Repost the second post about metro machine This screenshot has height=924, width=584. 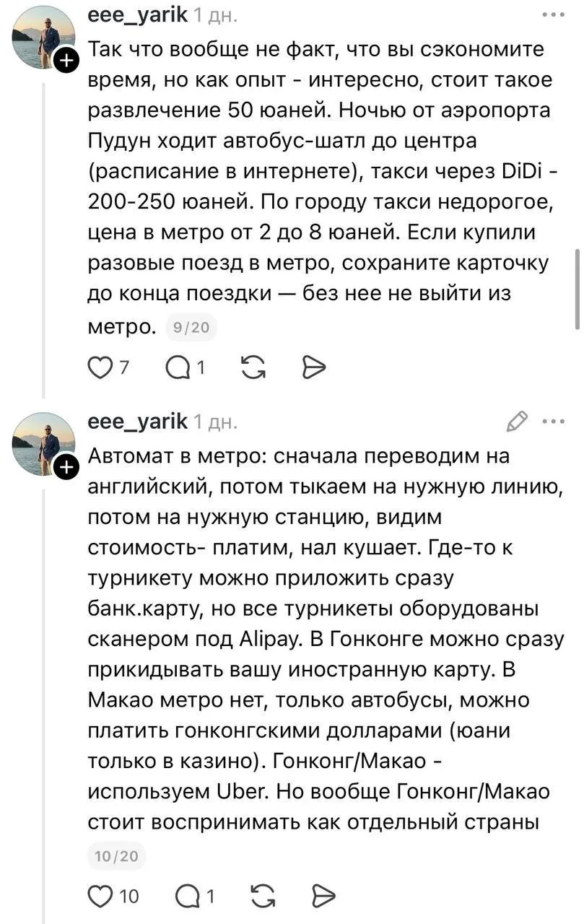pyautogui.click(x=261, y=897)
